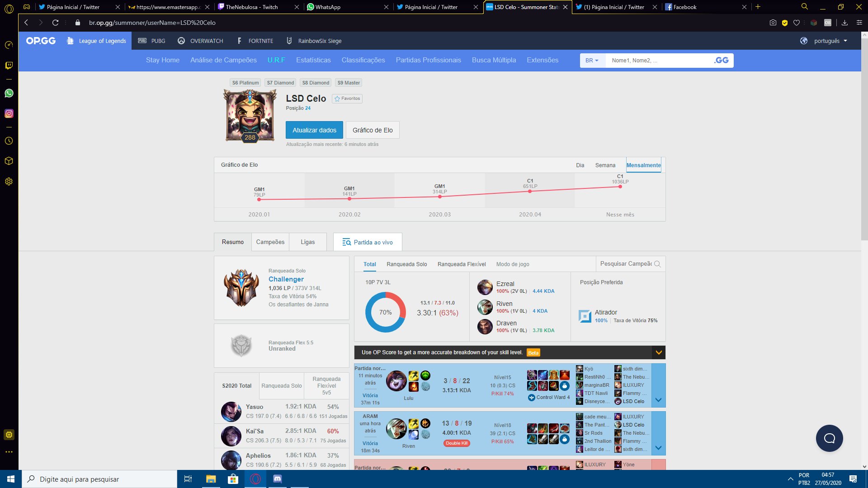
Task: Switch Elo graph to Dia view
Action: point(580,165)
